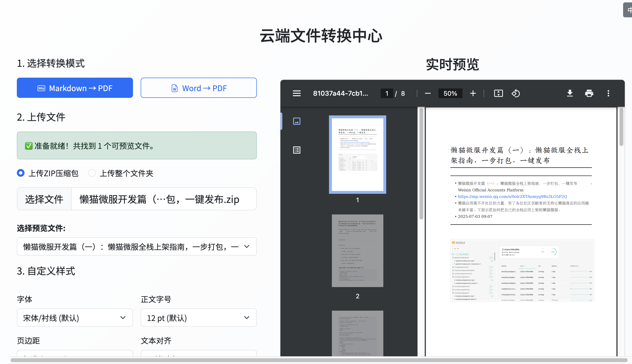Open the mp.weixin.qq.com link in preview
Screen dimensions: 632x364
[512, 196]
